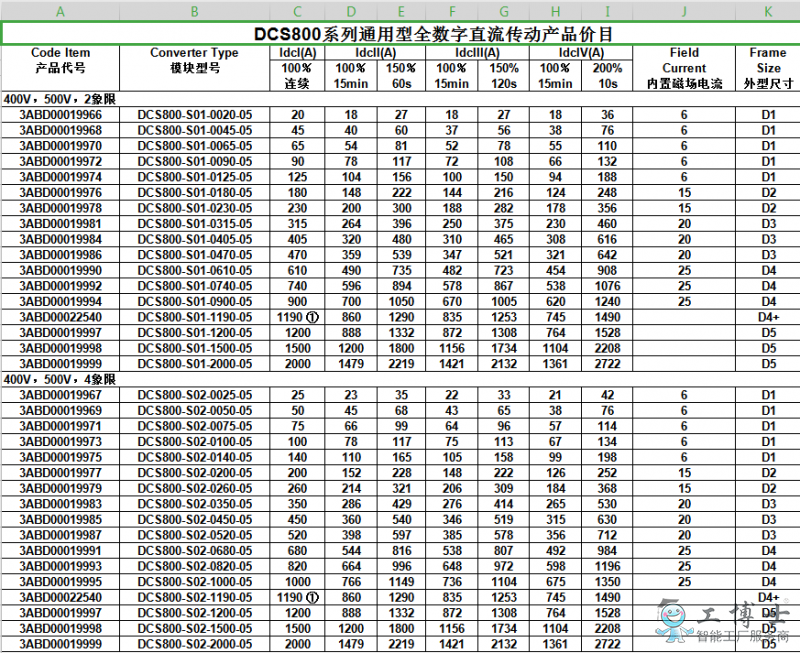This screenshot has width=800, height=653.
Task: Select converter type DCS800-S01-0020-05
Action: (194, 115)
